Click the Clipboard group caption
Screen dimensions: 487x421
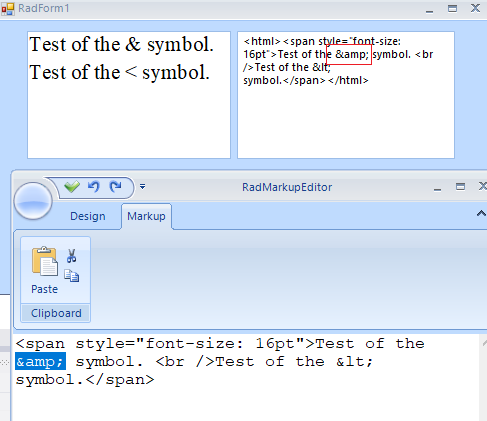56,313
